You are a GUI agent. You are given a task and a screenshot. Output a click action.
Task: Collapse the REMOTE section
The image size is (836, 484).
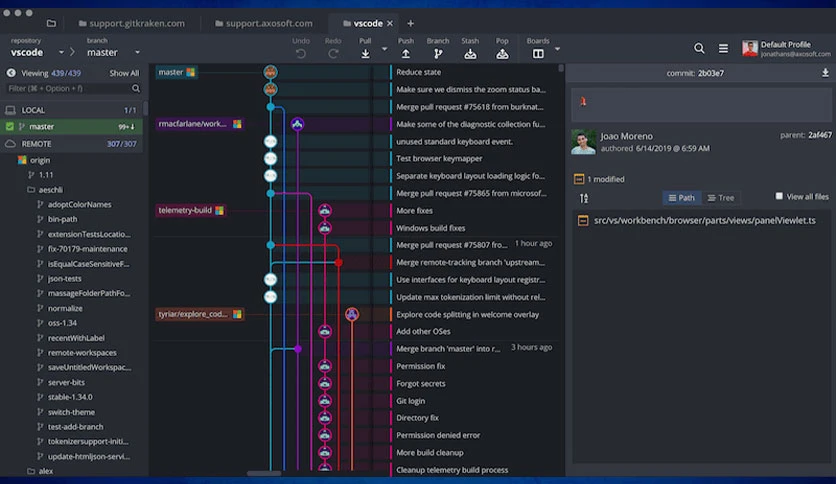[72, 144]
